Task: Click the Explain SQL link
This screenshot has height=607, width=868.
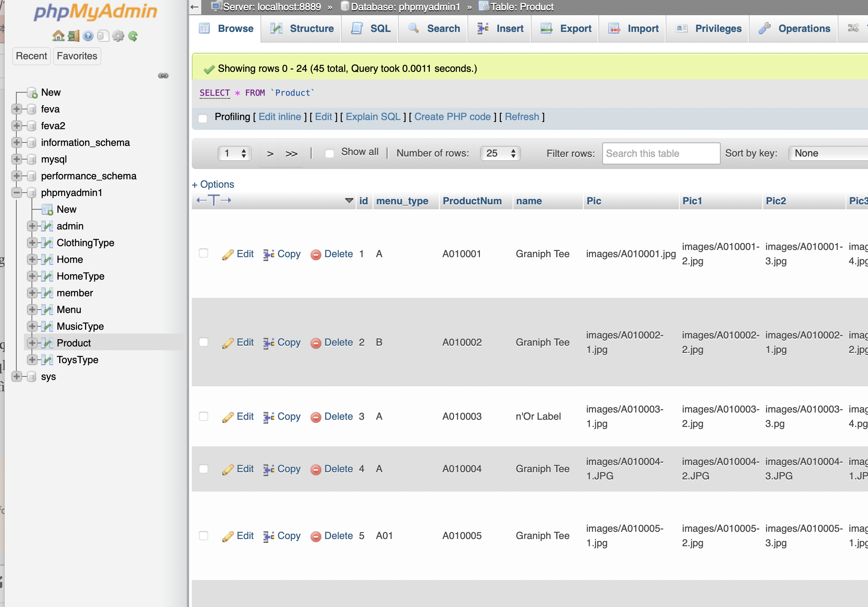Action: pyautogui.click(x=373, y=117)
